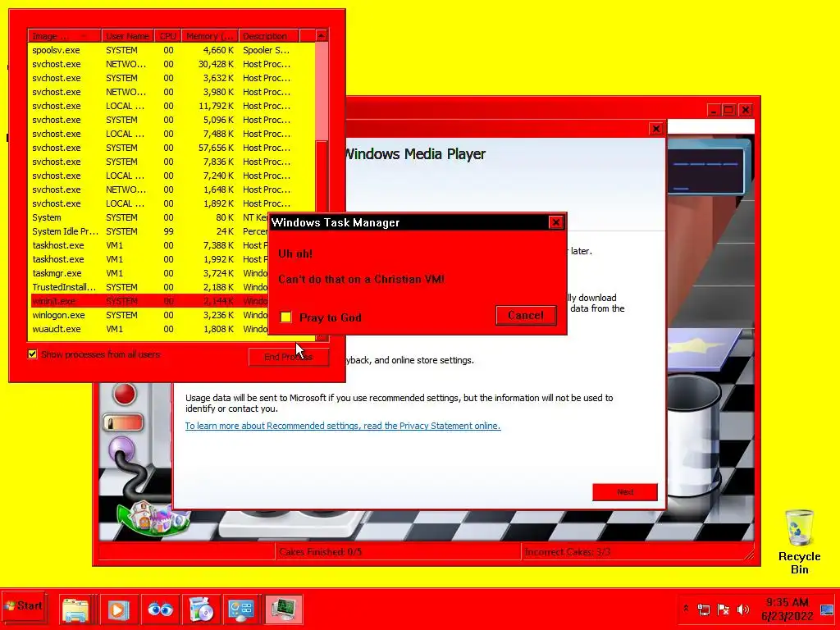The width and height of the screenshot is (840, 630).
Task: Open the Purble Place eyes taskbar icon
Action: pyautogui.click(x=160, y=609)
